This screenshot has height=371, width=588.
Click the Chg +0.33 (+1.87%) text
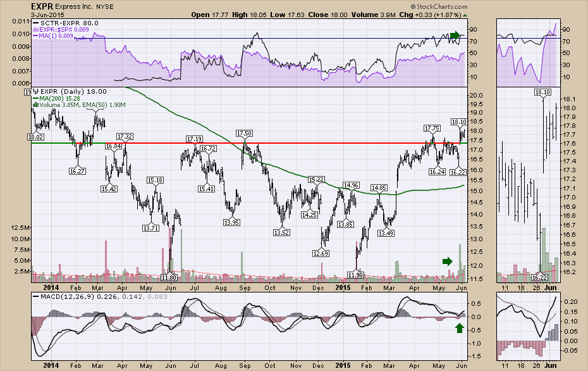pos(430,15)
